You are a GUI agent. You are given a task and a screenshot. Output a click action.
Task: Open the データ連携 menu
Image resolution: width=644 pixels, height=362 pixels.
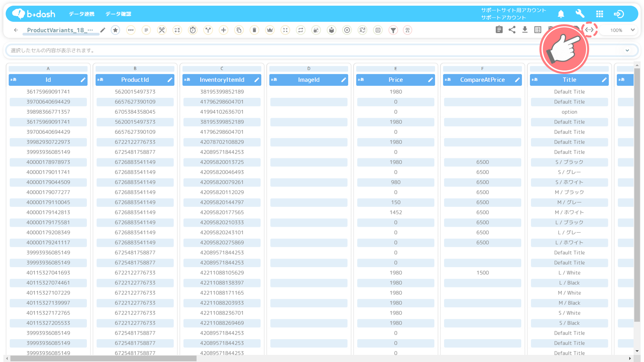82,14
